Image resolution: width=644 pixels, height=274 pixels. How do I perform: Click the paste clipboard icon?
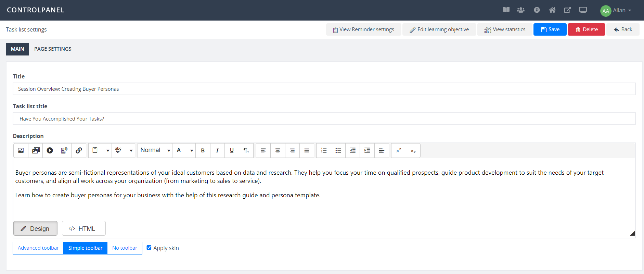(x=95, y=150)
